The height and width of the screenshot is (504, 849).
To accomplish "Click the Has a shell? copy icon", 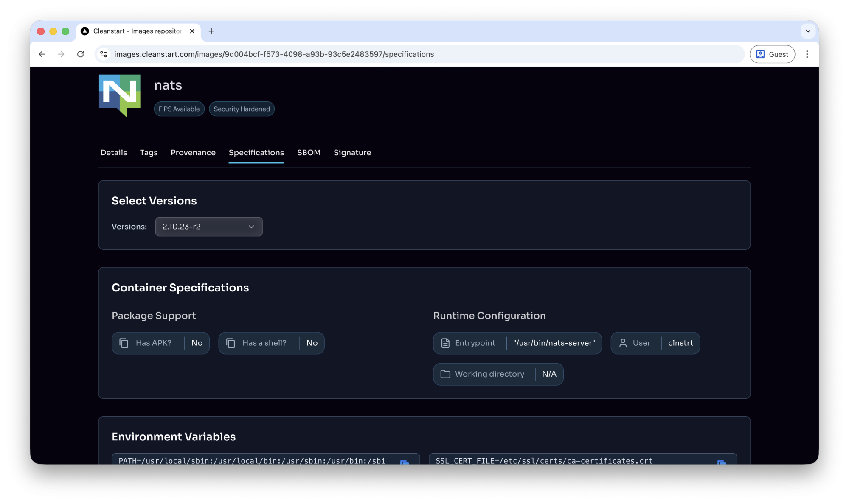I will pyautogui.click(x=231, y=343).
